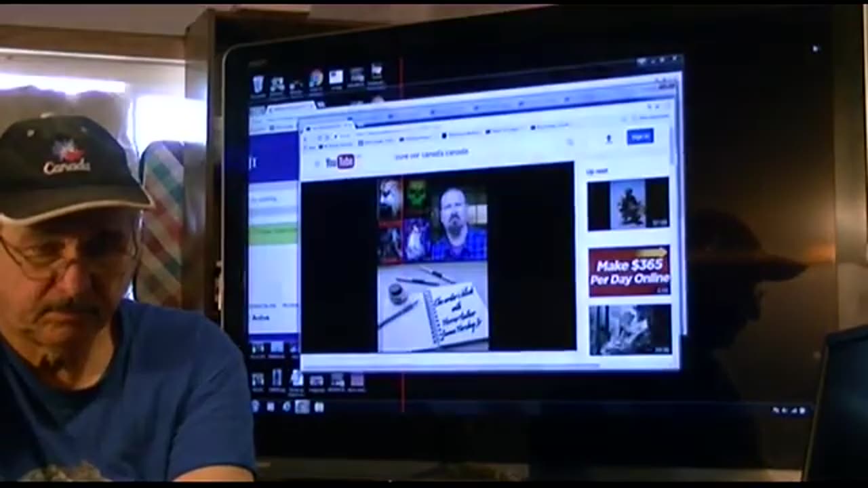Click the 'Up next' heading

[x=597, y=171]
